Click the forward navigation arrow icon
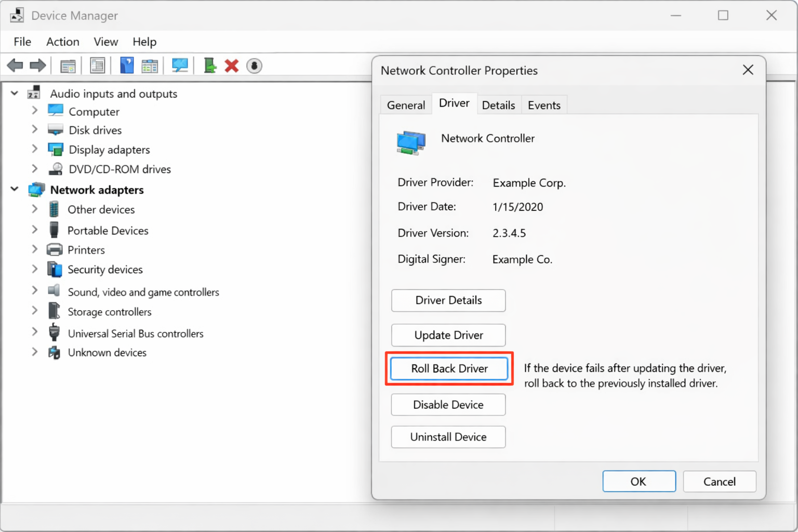 pos(37,65)
